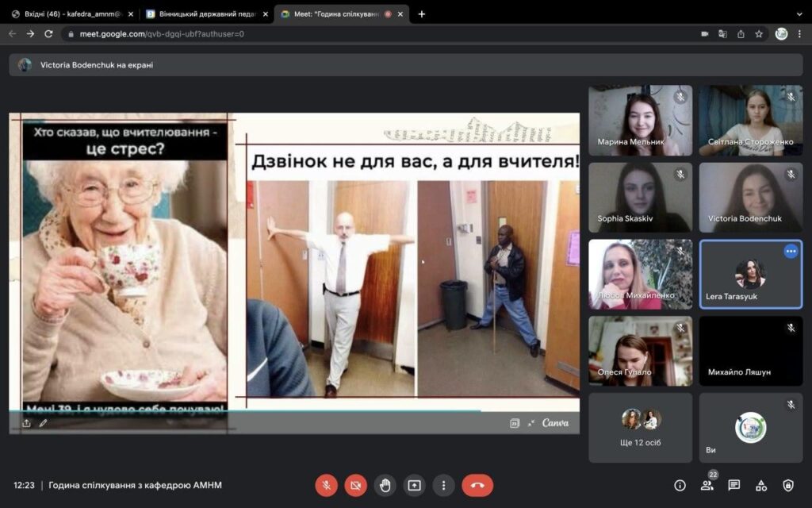The width and height of the screenshot is (812, 508).
Task: Select Lera Tarasyuk participant tile
Action: (x=751, y=274)
